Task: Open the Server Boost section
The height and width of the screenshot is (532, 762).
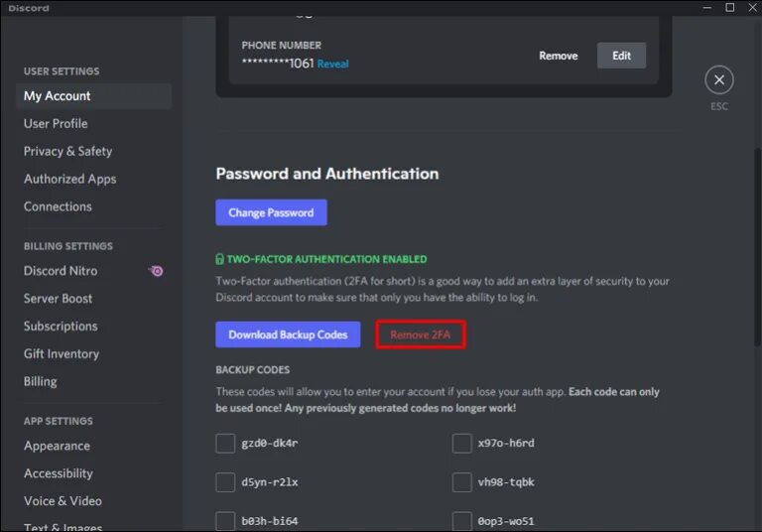Action: 58,299
